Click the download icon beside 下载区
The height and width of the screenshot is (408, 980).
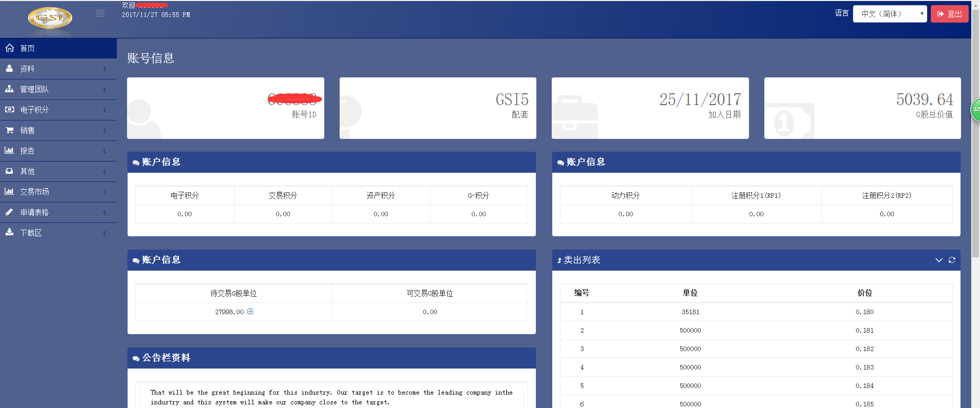coord(9,232)
